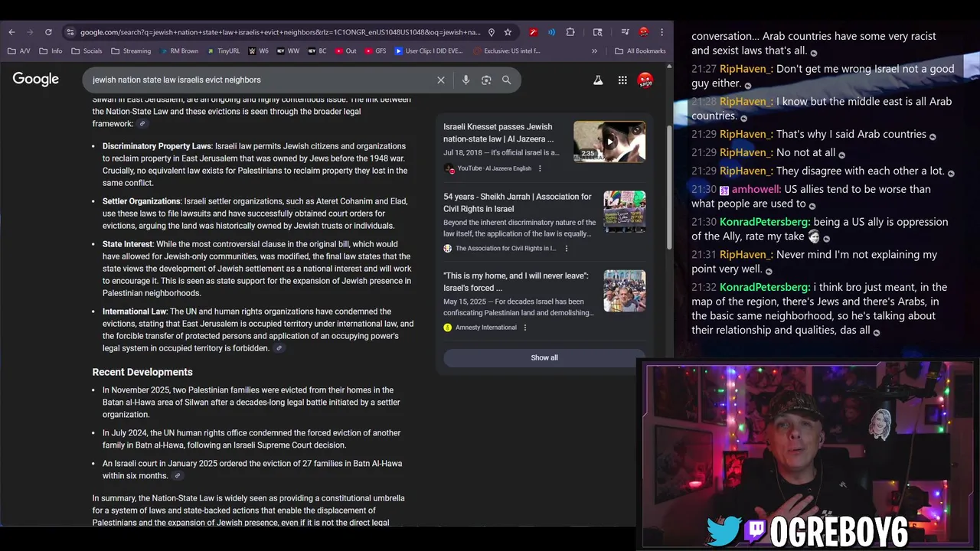Click amhowell username in chat
Viewport: 980px width, 551px height.
click(756, 189)
